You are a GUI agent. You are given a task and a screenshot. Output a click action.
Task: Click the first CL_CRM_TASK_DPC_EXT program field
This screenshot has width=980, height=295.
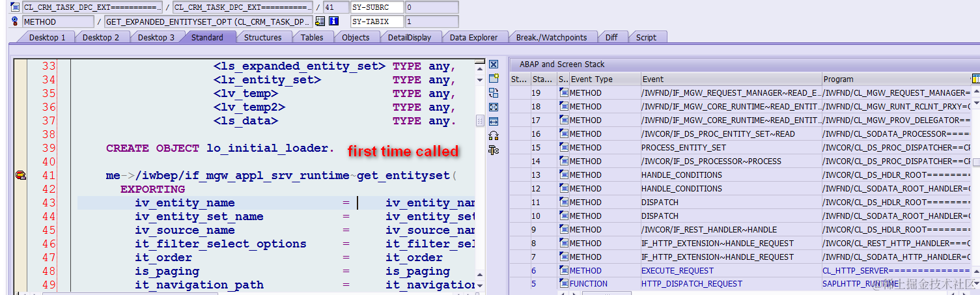(x=92, y=7)
